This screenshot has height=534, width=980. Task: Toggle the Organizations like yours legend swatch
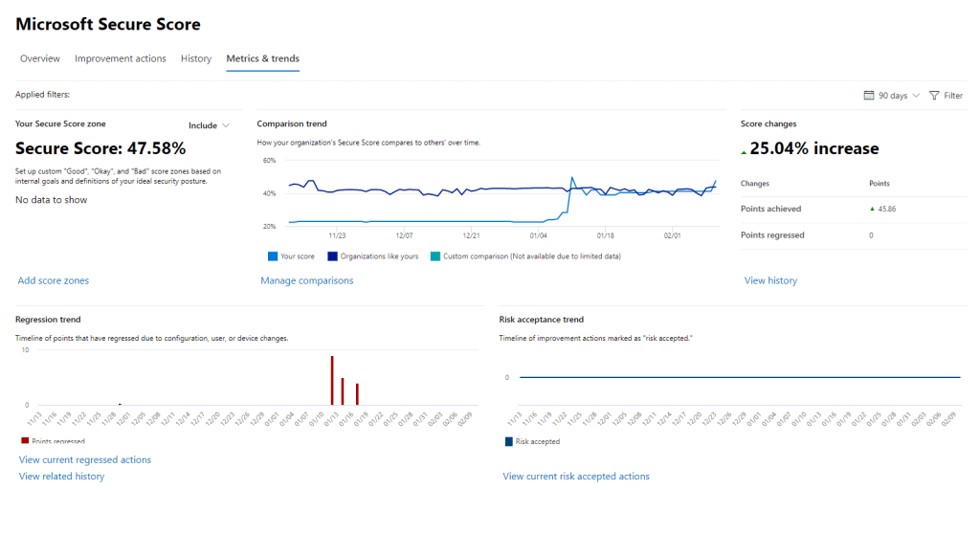(332, 256)
